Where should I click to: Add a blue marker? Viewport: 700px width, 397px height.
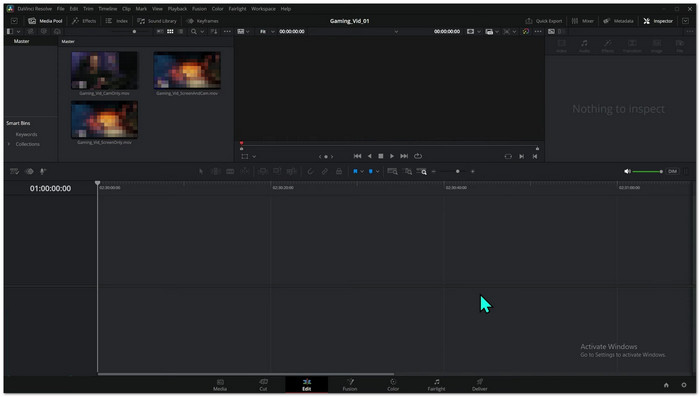(371, 171)
